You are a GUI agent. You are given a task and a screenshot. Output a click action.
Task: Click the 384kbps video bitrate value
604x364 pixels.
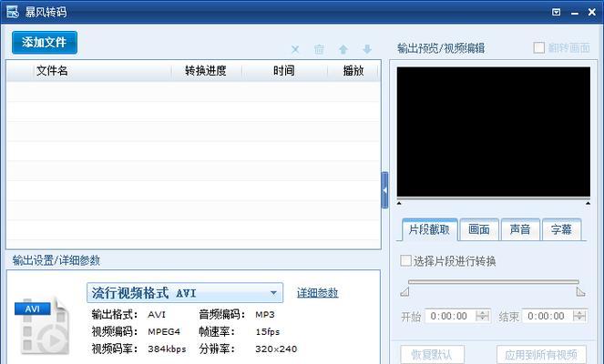pos(167,349)
